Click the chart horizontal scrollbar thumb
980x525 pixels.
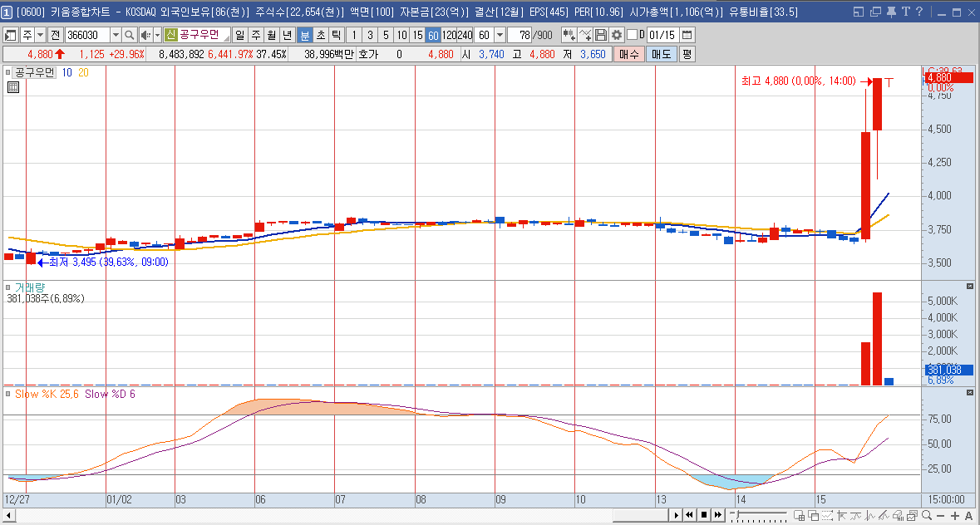pos(640,516)
